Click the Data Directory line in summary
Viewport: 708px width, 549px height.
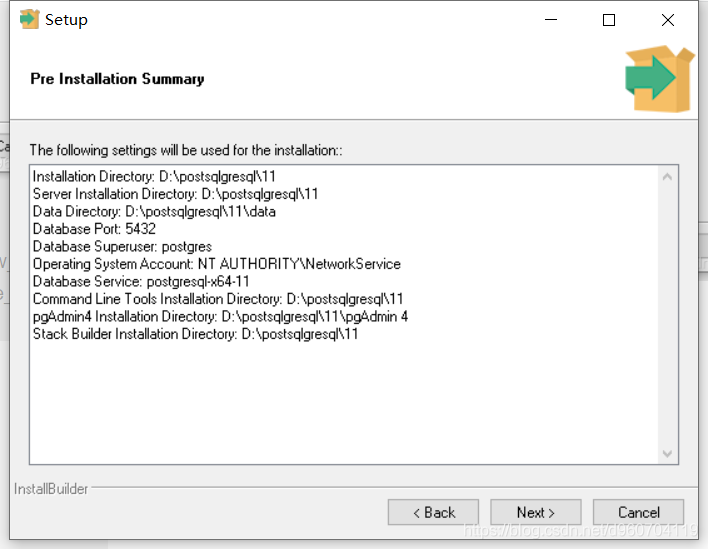point(154,212)
